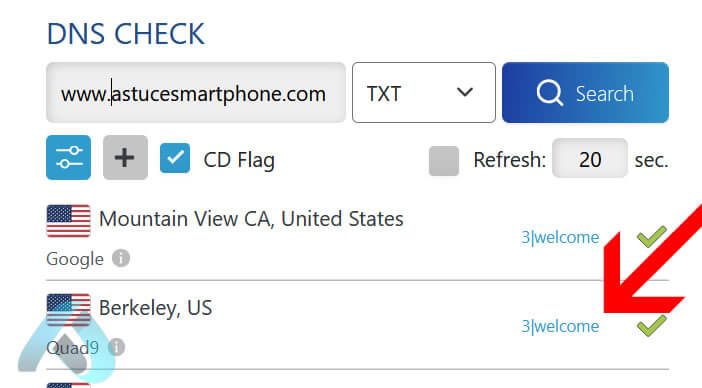Click the info icon next to Quad9
This screenshot has width=702, height=388.
coord(117,347)
